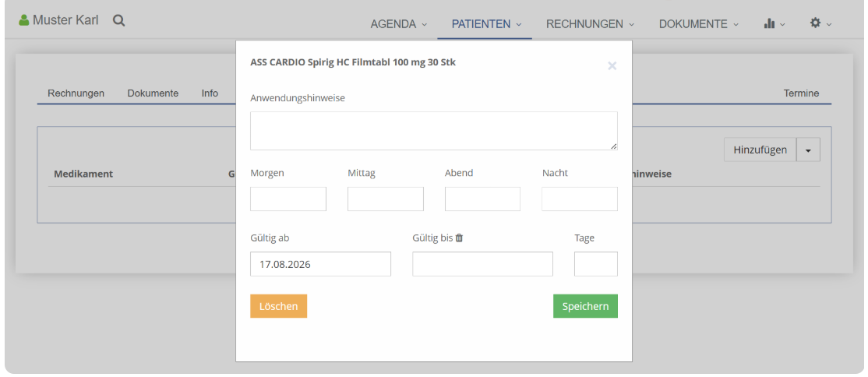Open the DOKUMENTE menu
Viewport: 868px width, 377px height.
point(699,24)
